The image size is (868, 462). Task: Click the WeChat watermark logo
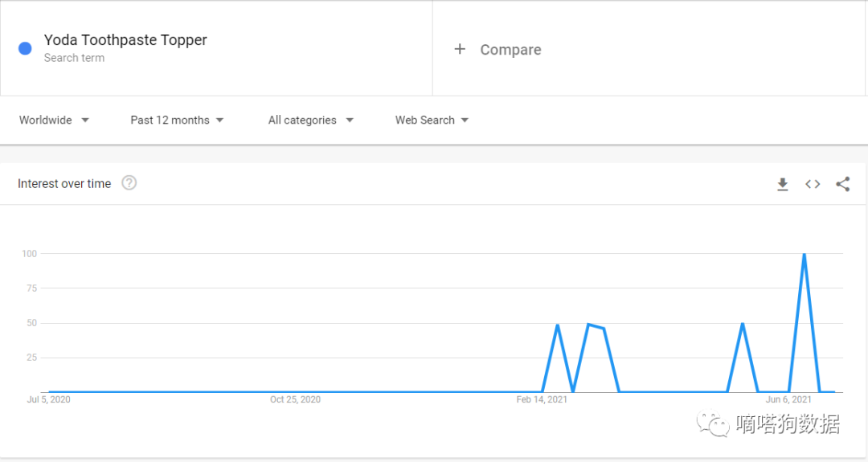tap(712, 423)
